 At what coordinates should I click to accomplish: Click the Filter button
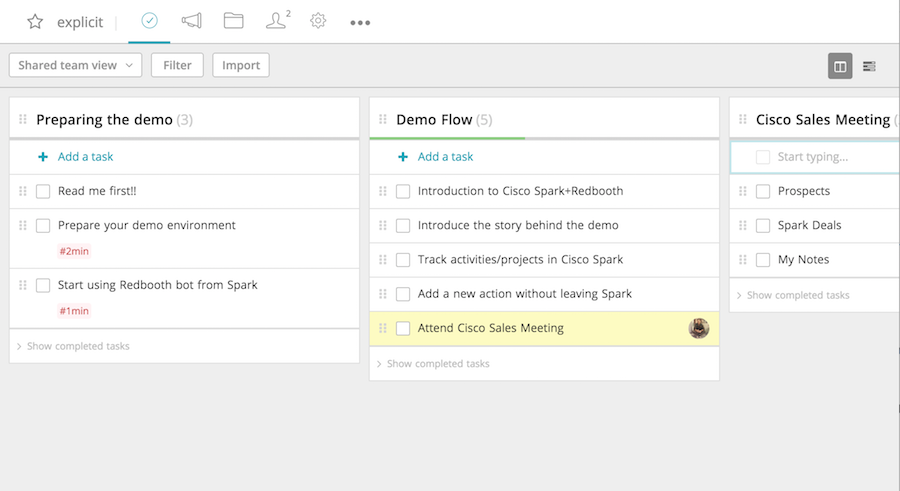(177, 65)
